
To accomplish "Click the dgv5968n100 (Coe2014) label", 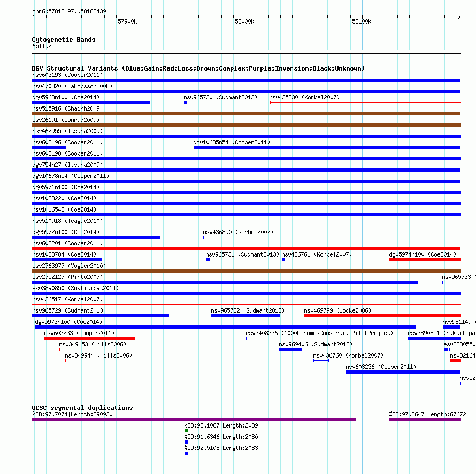I will coord(66,97).
